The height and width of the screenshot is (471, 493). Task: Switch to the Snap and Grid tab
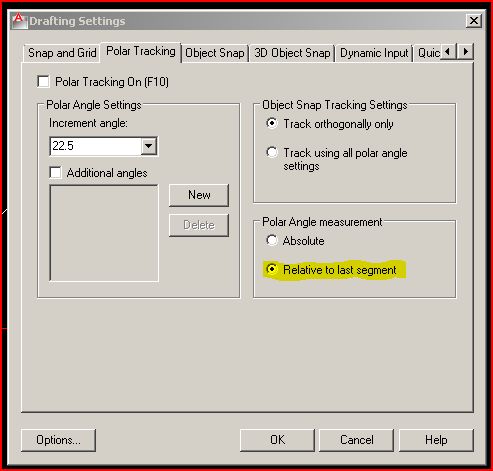point(62,53)
